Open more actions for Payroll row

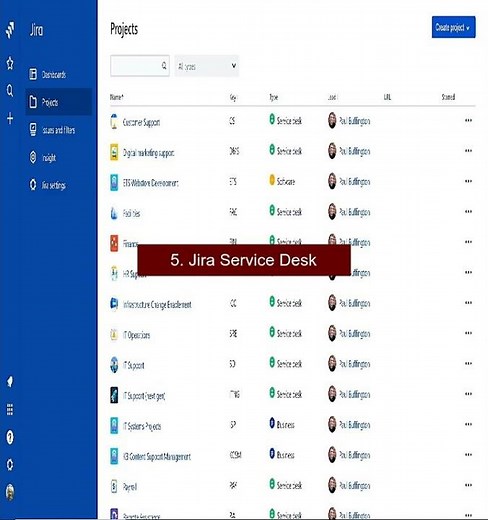coord(468,485)
